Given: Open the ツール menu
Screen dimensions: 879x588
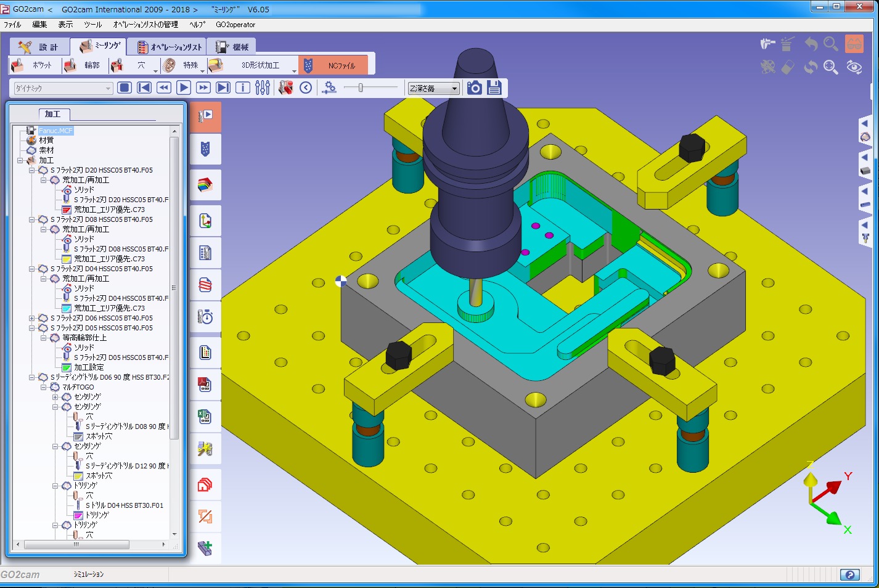Looking at the screenshot, I should [92, 25].
